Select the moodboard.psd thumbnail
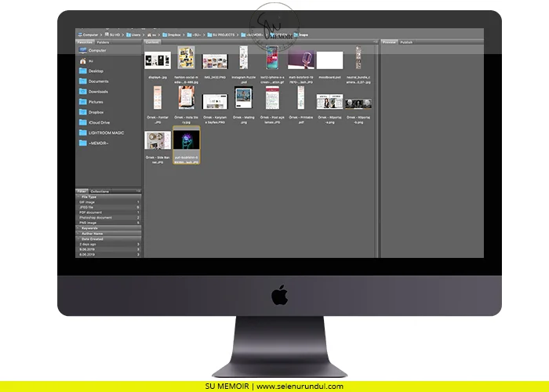The image size is (549, 392). pyautogui.click(x=330, y=60)
